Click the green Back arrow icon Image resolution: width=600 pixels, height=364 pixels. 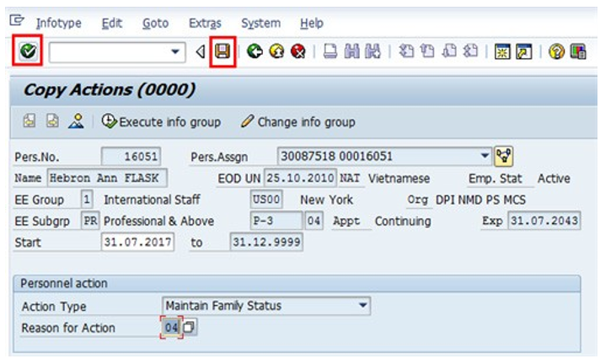pyautogui.click(x=254, y=51)
